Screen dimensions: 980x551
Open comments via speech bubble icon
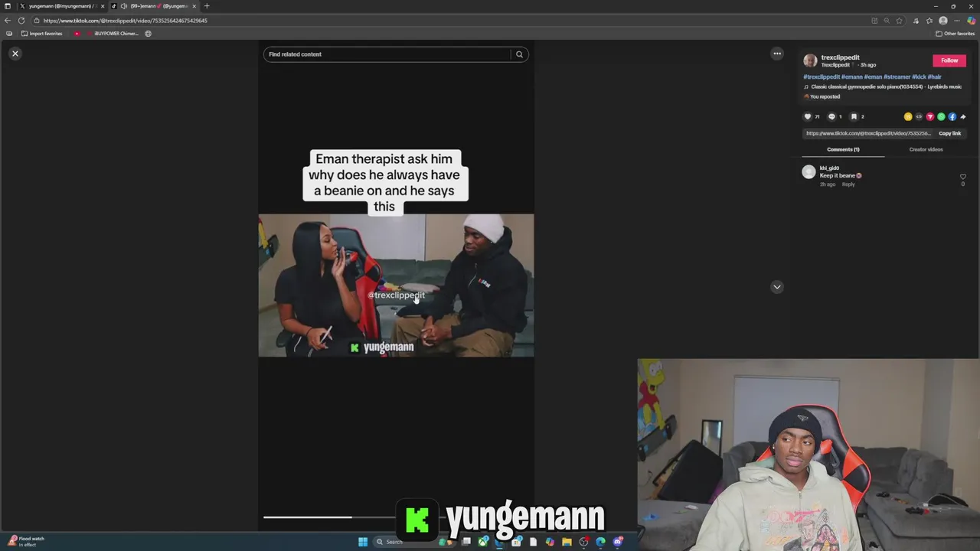pyautogui.click(x=831, y=117)
